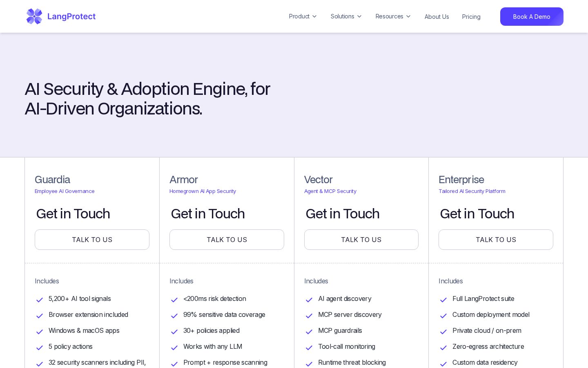Click Talk To Us under Armor
The height and width of the screenshot is (368, 588).
(227, 240)
